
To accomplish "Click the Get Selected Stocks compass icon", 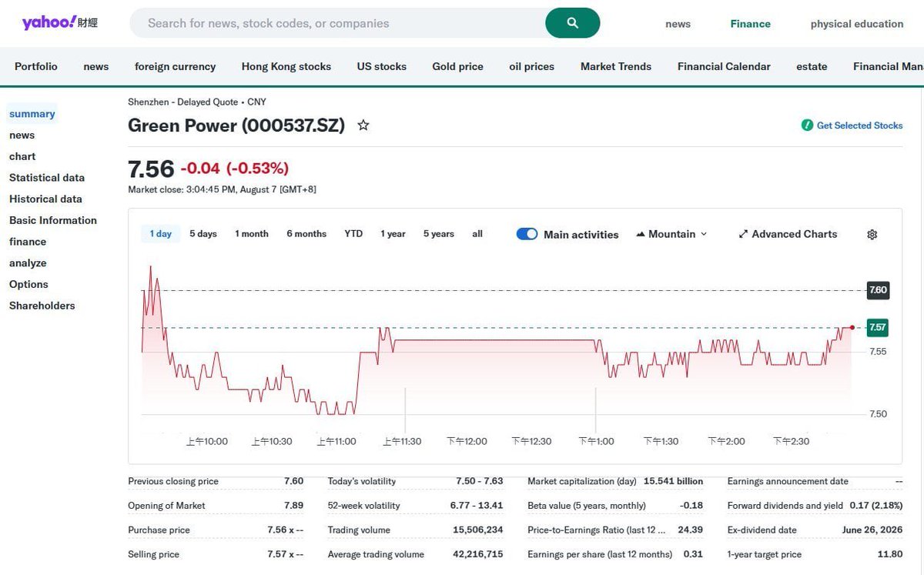I will (x=807, y=125).
